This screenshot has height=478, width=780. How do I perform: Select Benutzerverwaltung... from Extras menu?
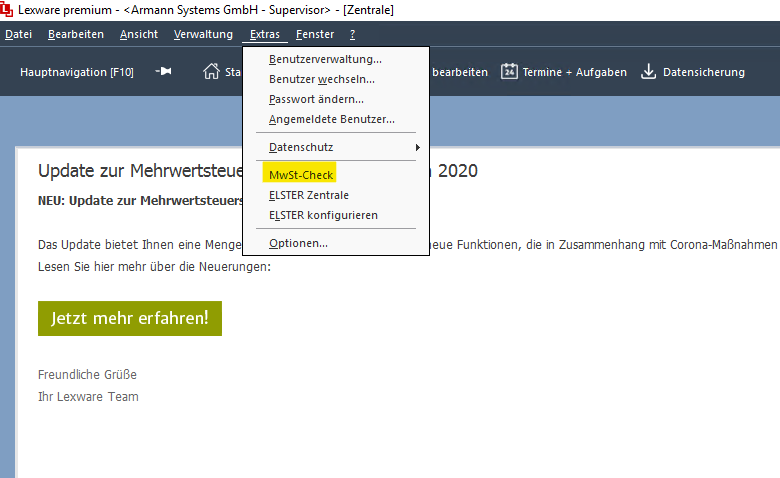point(336,59)
